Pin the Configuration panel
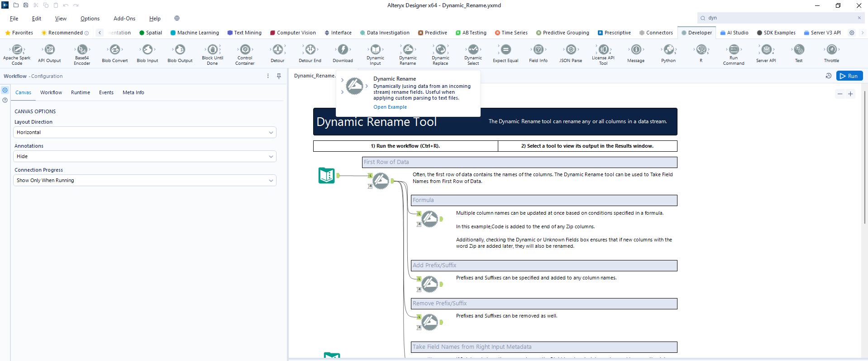The image size is (868, 361). (x=279, y=76)
